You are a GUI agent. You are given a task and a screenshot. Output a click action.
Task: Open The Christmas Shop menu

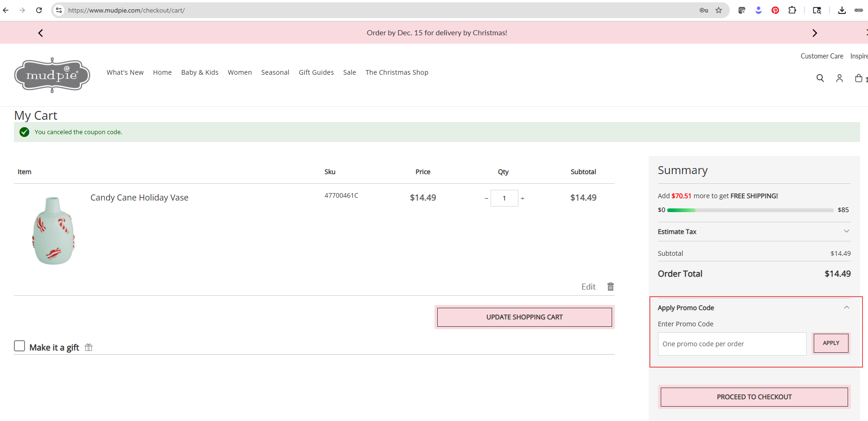pyautogui.click(x=396, y=72)
